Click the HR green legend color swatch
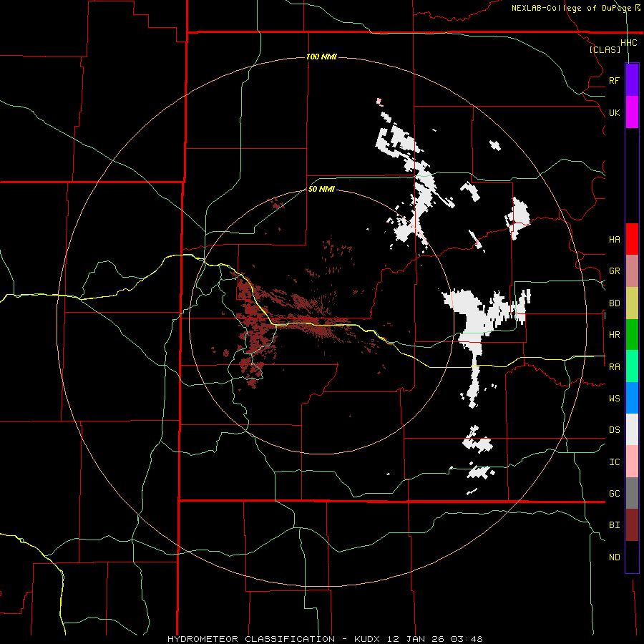The width and height of the screenshot is (644, 644). click(632, 335)
